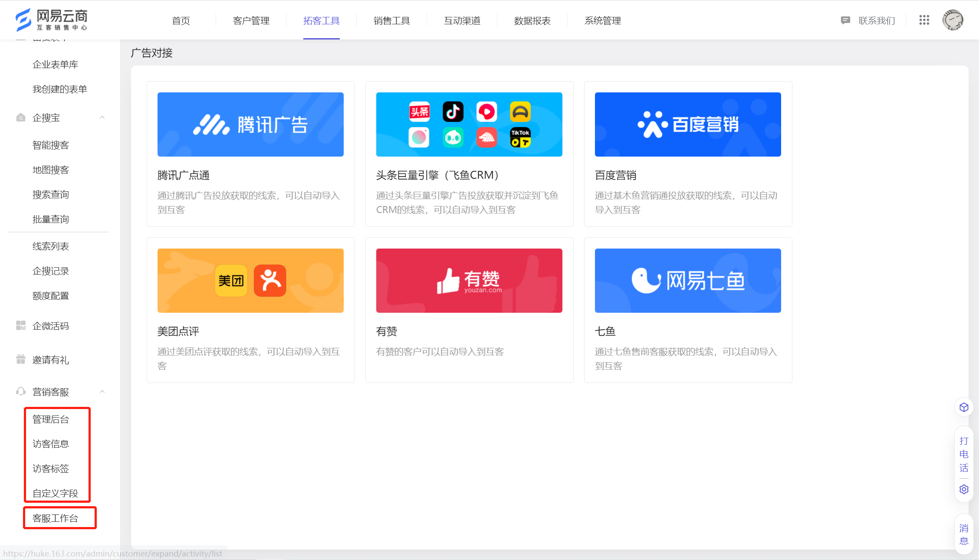This screenshot has height=560, width=979.
Task: Open 管理后台 under 营销客服
Action: [x=51, y=419]
